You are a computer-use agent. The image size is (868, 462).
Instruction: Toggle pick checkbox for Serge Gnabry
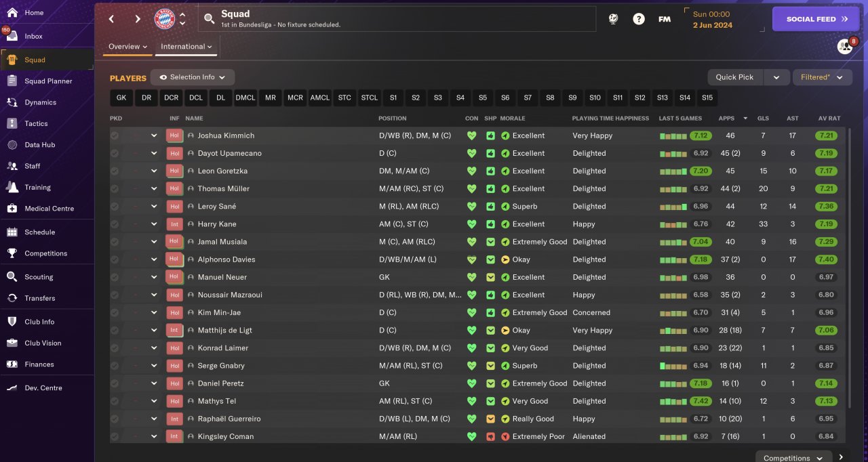(x=115, y=365)
